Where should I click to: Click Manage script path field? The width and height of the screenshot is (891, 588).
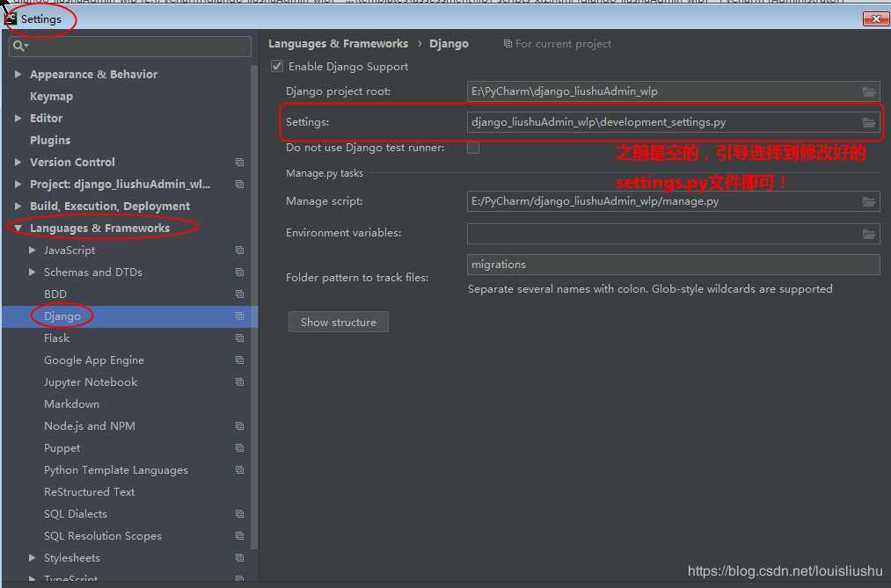click(x=674, y=201)
